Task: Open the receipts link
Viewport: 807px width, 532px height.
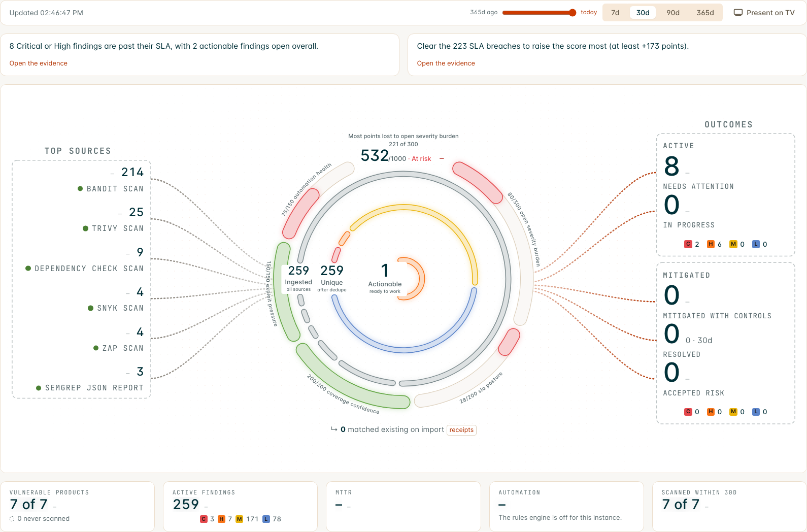Action: [x=461, y=430]
